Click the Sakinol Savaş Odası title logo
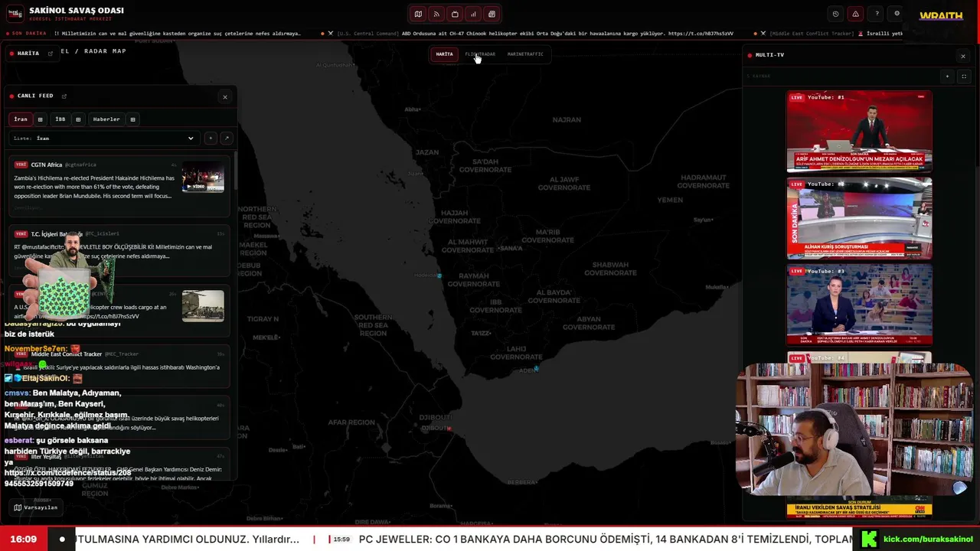The image size is (980, 551). tap(76, 11)
